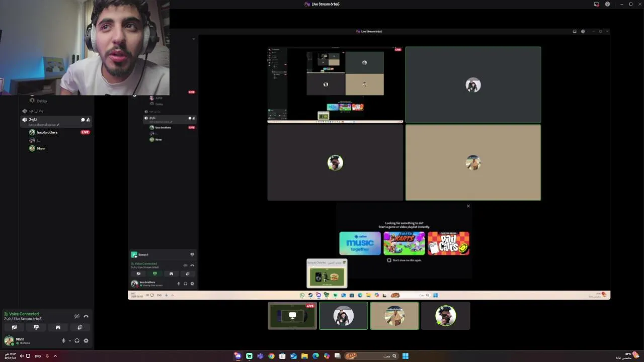Toggle noise suppression icon beside Voice Connected
The width and height of the screenshot is (644, 362).
point(77,316)
